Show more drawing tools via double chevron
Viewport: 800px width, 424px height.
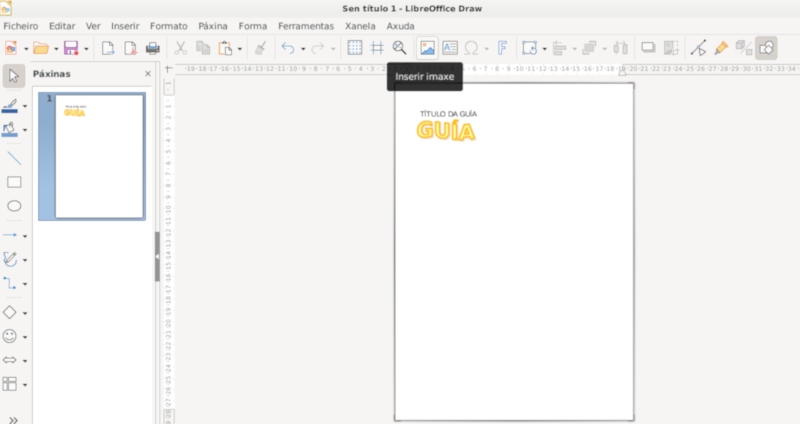click(14, 419)
